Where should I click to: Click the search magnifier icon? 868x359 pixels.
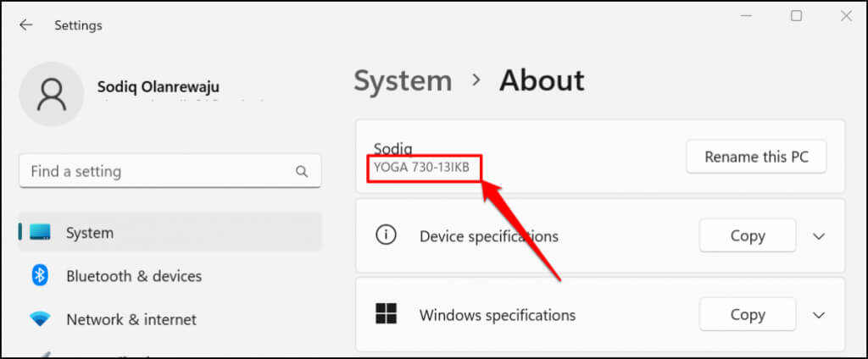(x=302, y=171)
